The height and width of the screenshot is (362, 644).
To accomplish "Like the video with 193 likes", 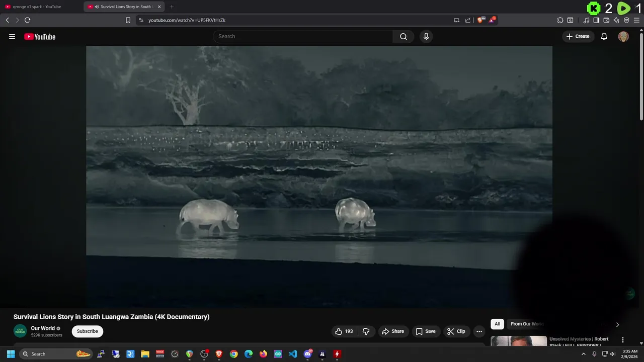I will tap(344, 331).
